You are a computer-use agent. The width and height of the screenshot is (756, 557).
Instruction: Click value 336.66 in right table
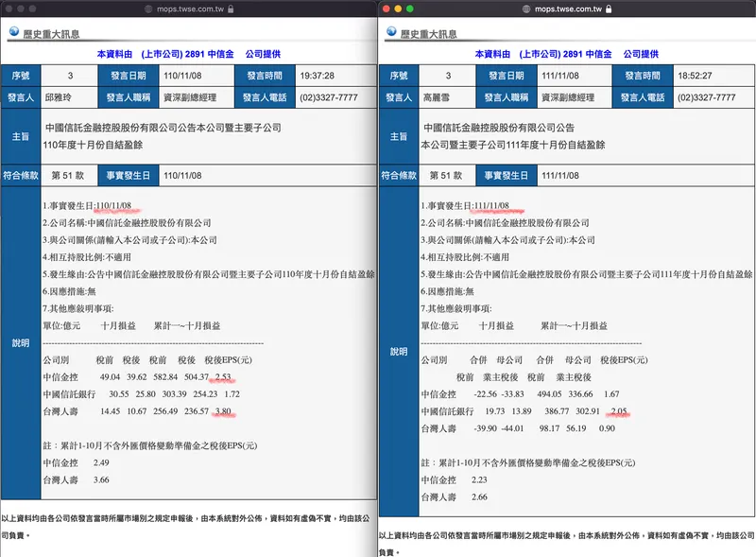(580, 394)
